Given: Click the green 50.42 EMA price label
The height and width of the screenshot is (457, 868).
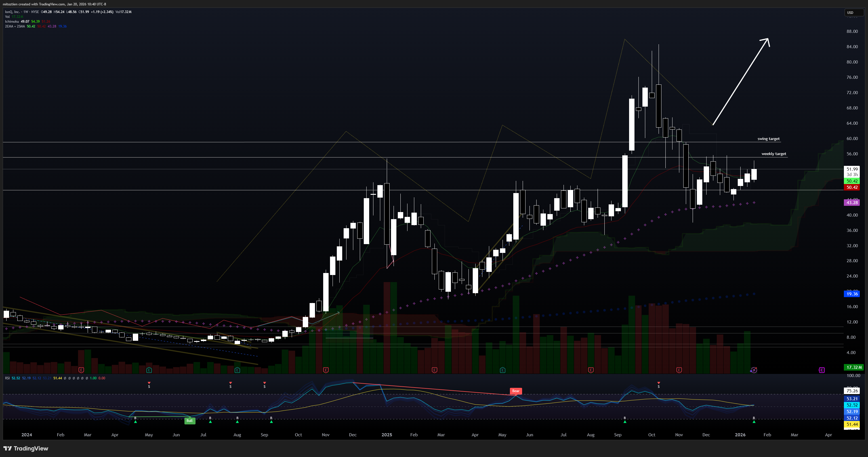Looking at the screenshot, I should (852, 181).
